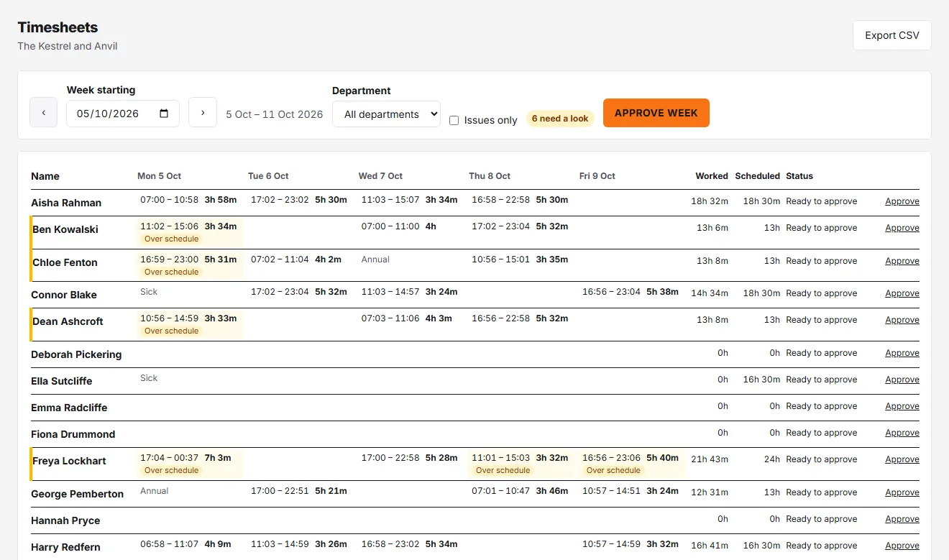Click Connor Blake's 14h 34m worked total
The height and width of the screenshot is (560, 949).
(710, 293)
